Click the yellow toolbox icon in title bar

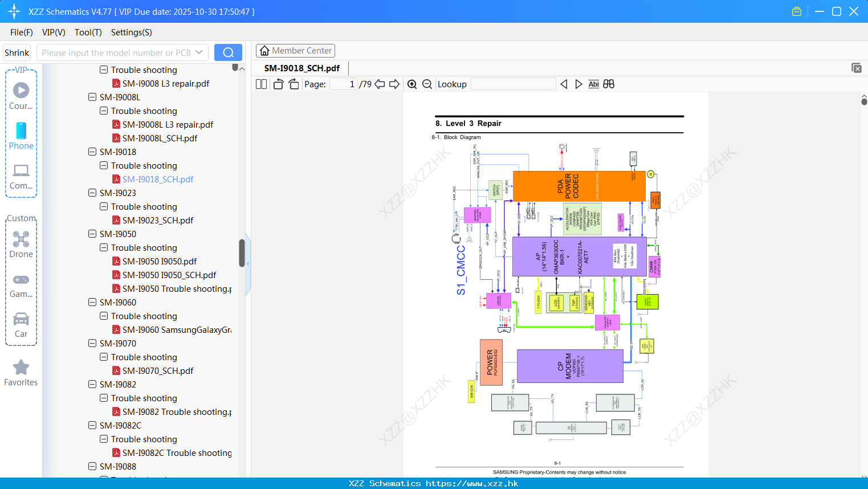797,11
